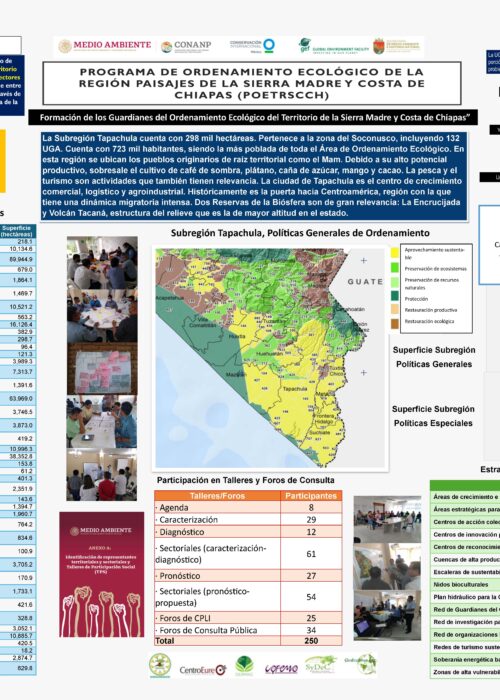The height and width of the screenshot is (700, 500).
Task: Click the Tapachula label on the map
Action: 295,389
